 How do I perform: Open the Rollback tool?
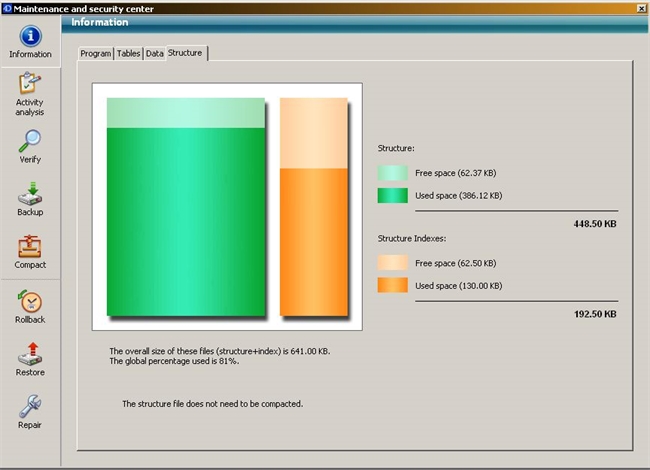pyautogui.click(x=30, y=300)
